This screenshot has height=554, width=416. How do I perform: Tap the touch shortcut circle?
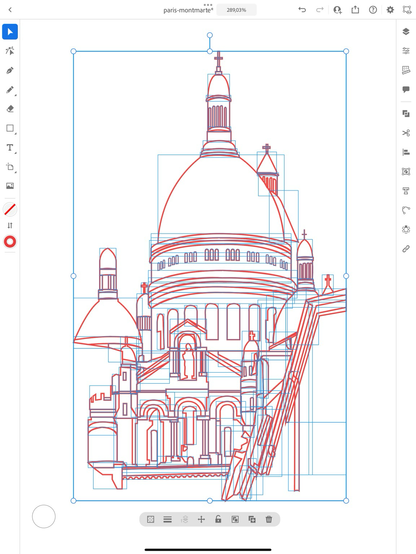pos(44,516)
